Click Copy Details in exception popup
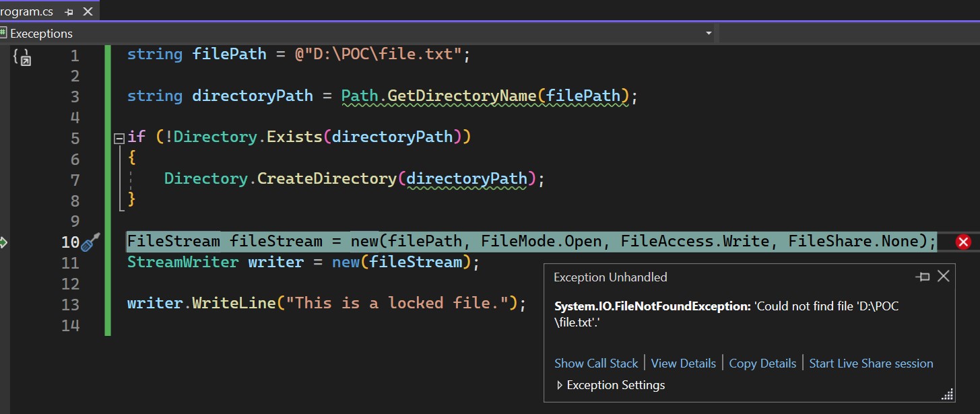 762,364
